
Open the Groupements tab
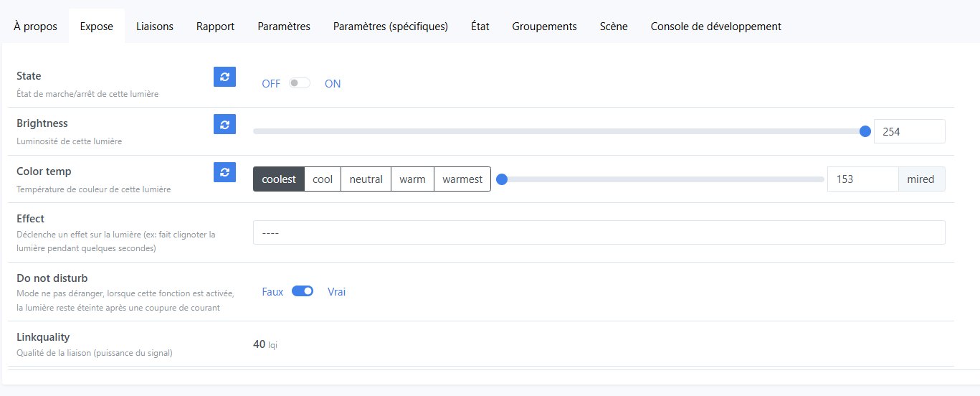point(545,27)
